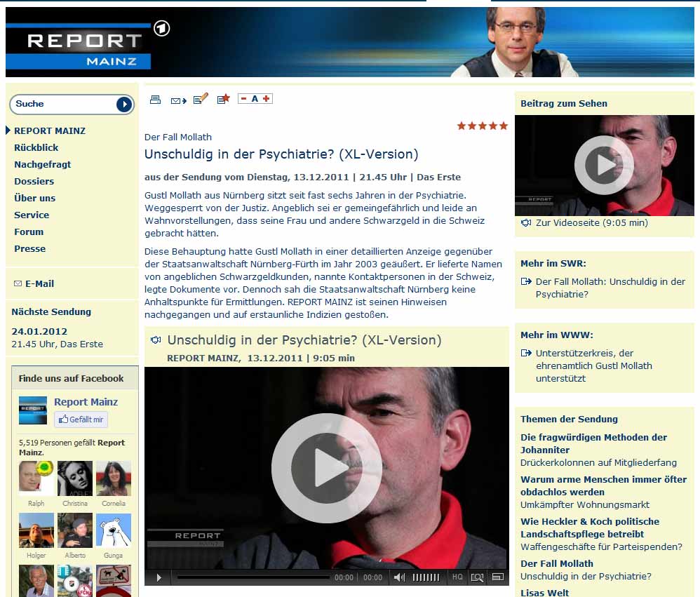The width and height of the screenshot is (700, 597).
Task: Open Holger's Facebook profile picture
Action: point(36,530)
